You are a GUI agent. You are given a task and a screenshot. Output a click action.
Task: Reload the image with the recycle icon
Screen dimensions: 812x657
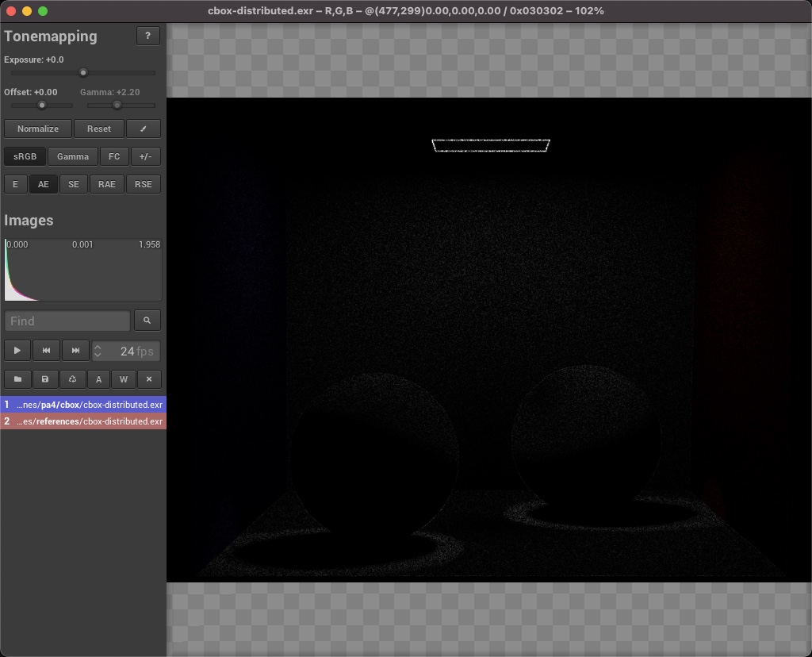[72, 379]
